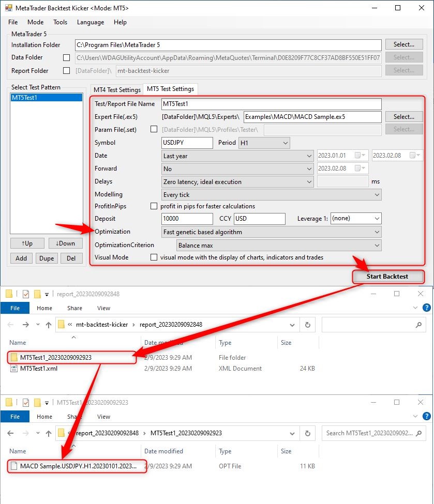Move test pattern with ↓Down button

(65, 243)
